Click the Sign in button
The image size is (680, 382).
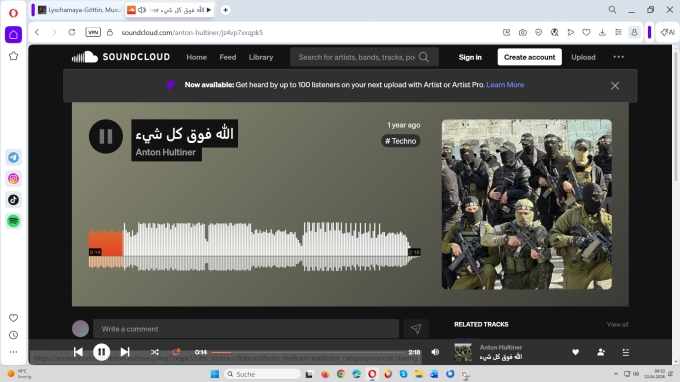pos(470,57)
